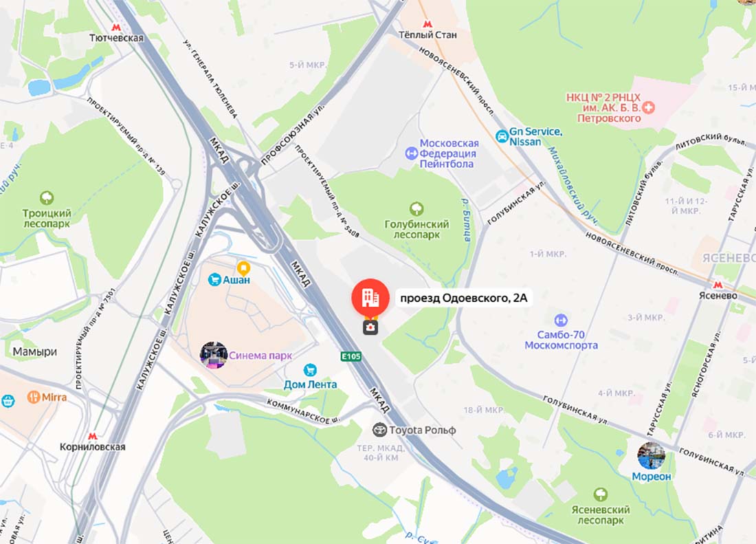The height and width of the screenshot is (544, 756).
Task: Click the НКЦ № 2 РНЦХ medical cross icon
Action: 649,107
